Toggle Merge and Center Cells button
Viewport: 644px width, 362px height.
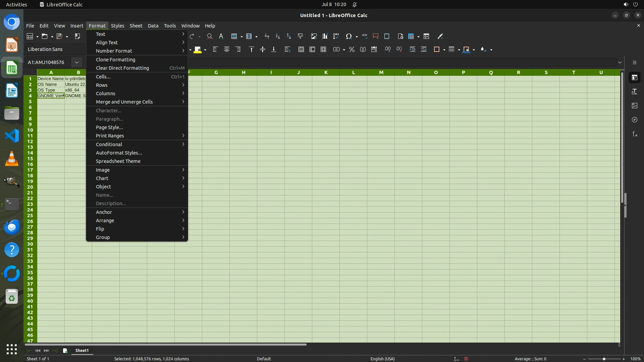coord(301,50)
